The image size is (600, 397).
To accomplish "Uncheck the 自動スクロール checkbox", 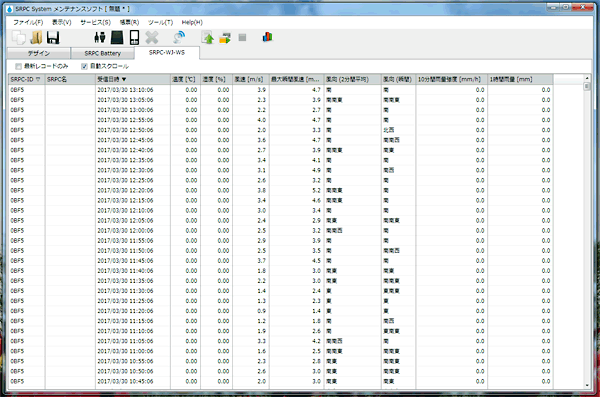I will click(x=84, y=67).
